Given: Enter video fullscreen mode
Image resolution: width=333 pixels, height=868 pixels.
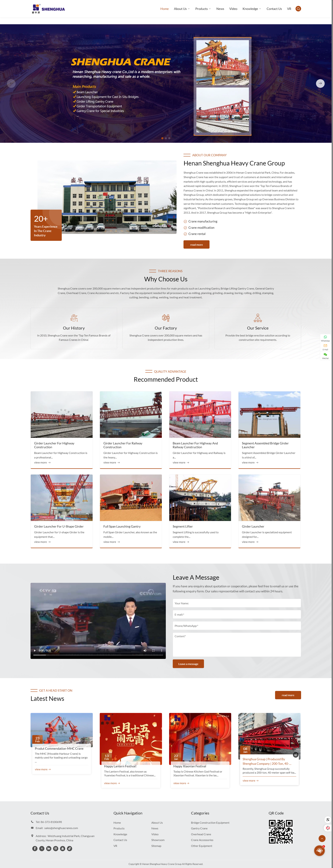Looking at the screenshot, I should pos(153,650).
